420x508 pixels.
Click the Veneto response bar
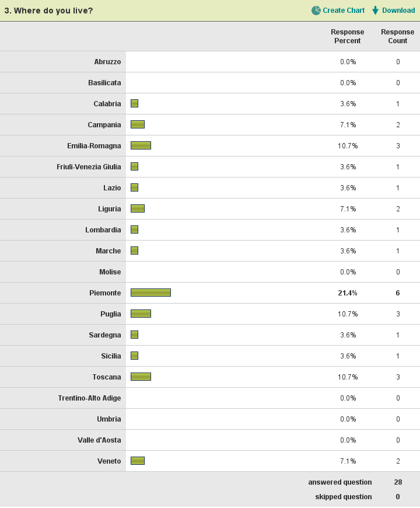[138, 461]
